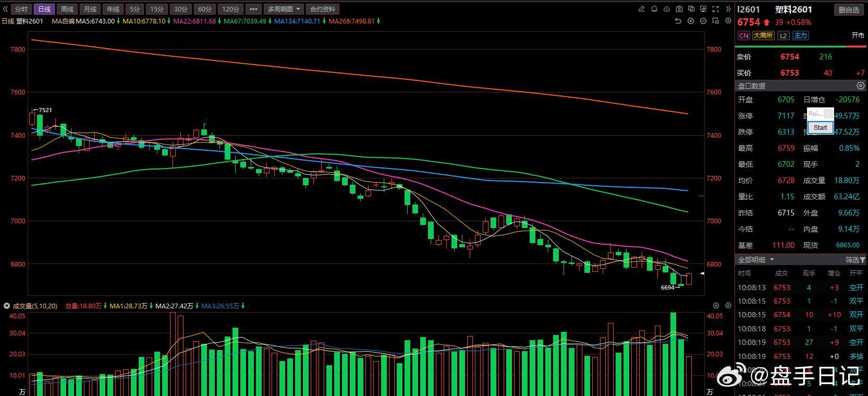Screen dimensions: 868x396
Task: Open more periods ellipsis menu
Action: pos(253,9)
